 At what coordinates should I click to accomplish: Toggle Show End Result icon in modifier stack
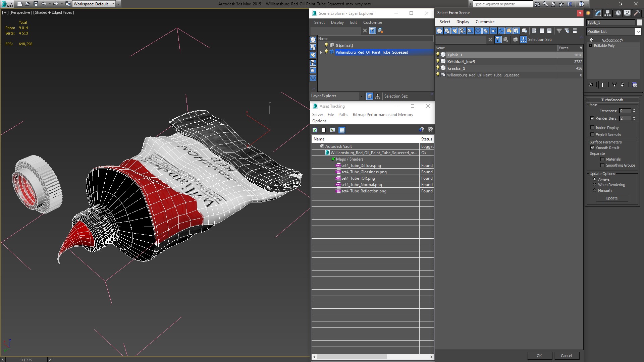[x=603, y=85]
